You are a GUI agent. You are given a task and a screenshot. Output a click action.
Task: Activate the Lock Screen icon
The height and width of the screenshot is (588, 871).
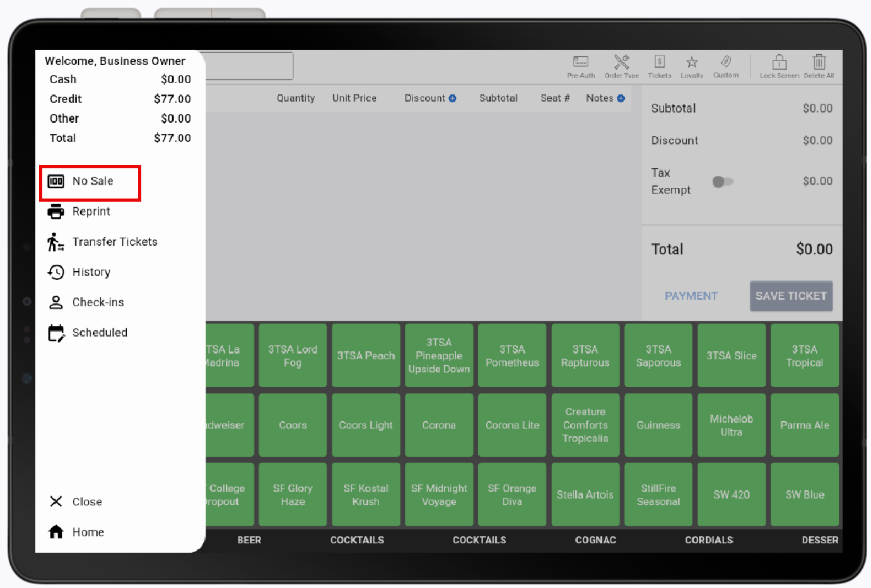[x=779, y=66]
